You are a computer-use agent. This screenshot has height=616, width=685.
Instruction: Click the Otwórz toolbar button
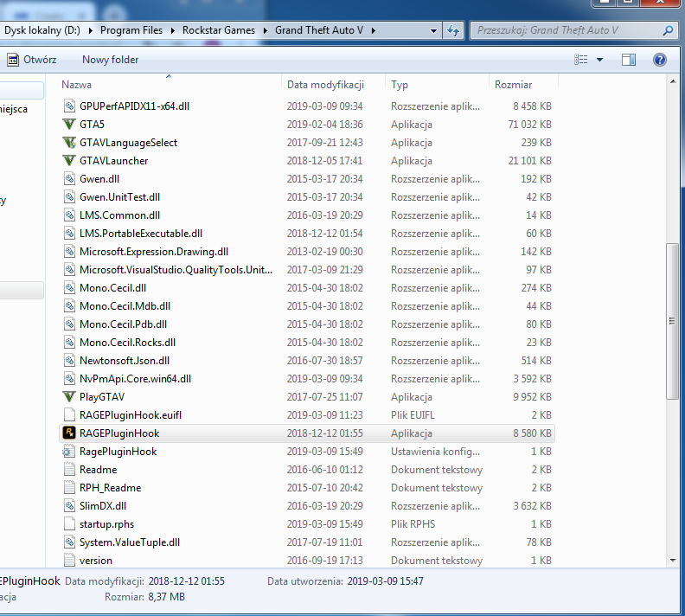32,60
